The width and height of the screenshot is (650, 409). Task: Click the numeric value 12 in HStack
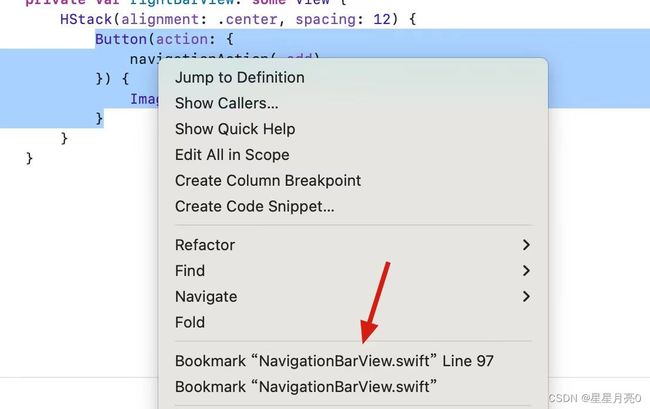[382, 19]
